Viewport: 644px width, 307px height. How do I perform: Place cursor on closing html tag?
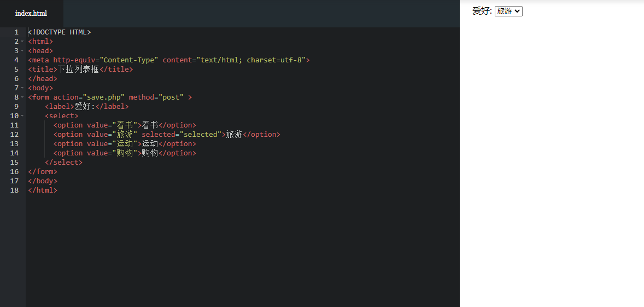[x=43, y=190]
